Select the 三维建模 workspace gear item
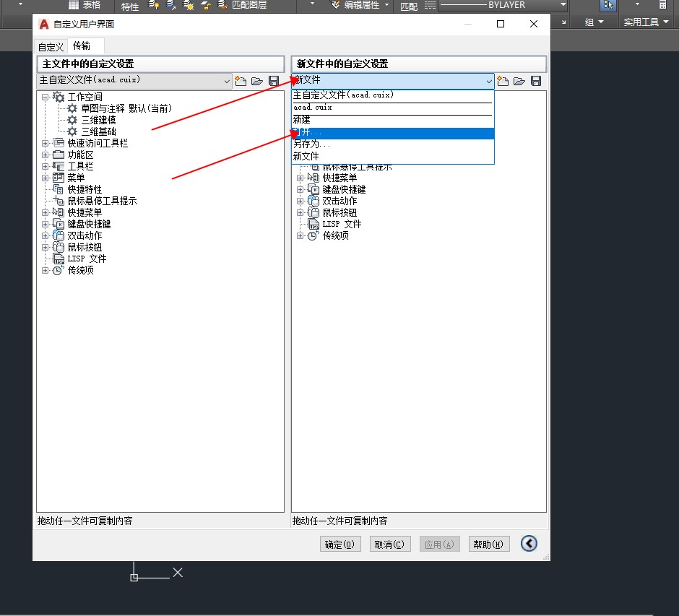The image size is (679, 616). point(98,120)
